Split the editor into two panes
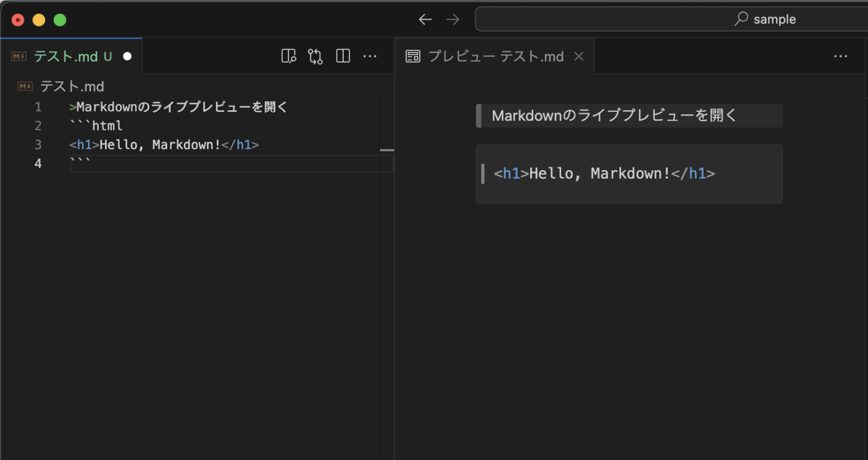Screen dimensions: 868x460 pos(343,56)
